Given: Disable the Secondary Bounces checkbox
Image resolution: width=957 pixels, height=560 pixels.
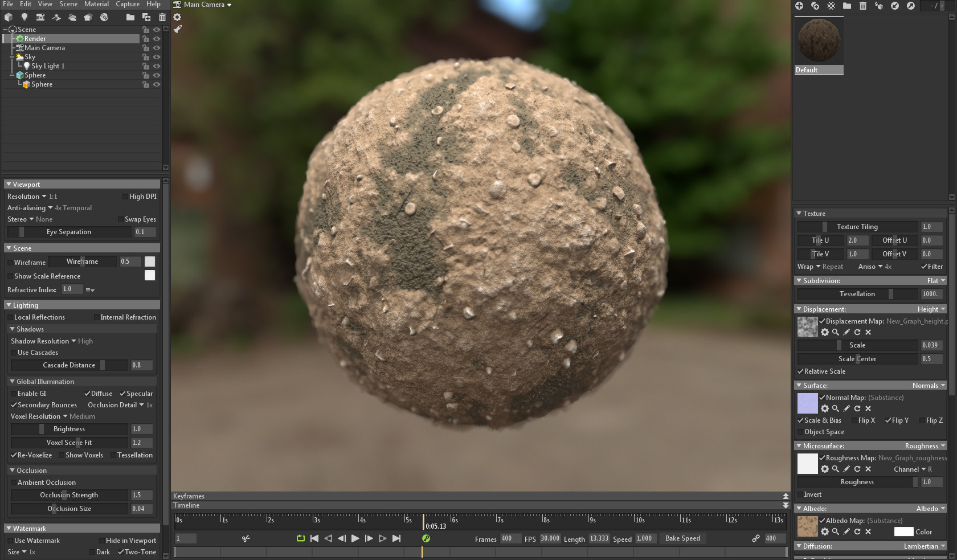Looking at the screenshot, I should coord(14,405).
